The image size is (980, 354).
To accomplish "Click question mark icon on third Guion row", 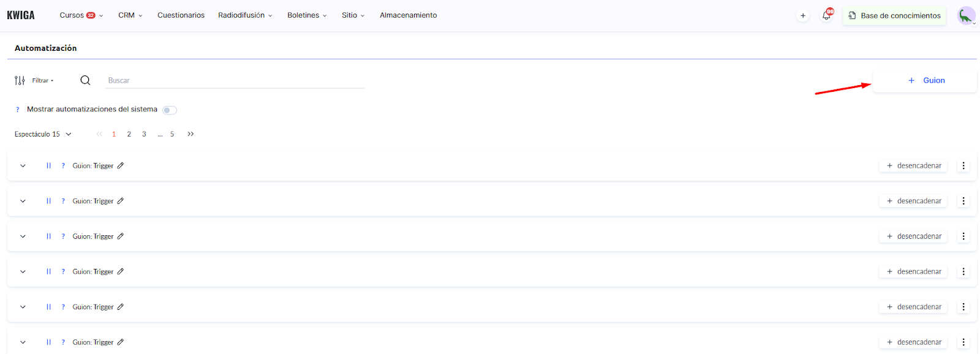I will point(63,236).
